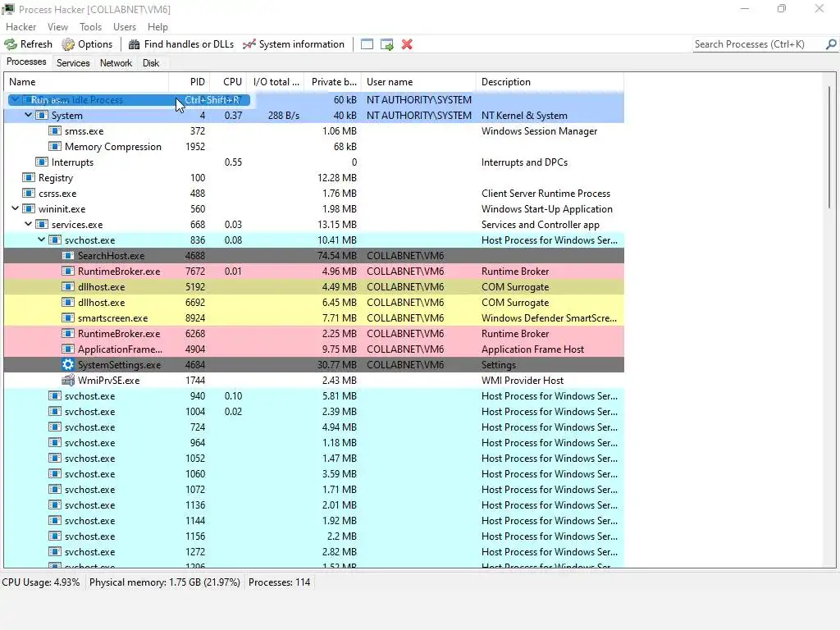This screenshot has width=840, height=630.
Task: Click icon of RuntimeBroker.exe PID 6268
Action: (67, 333)
